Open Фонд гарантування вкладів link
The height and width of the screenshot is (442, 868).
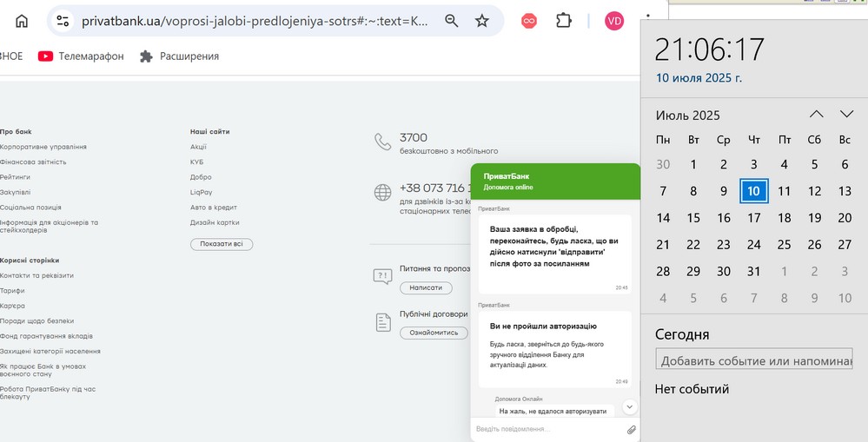pyautogui.click(x=47, y=336)
